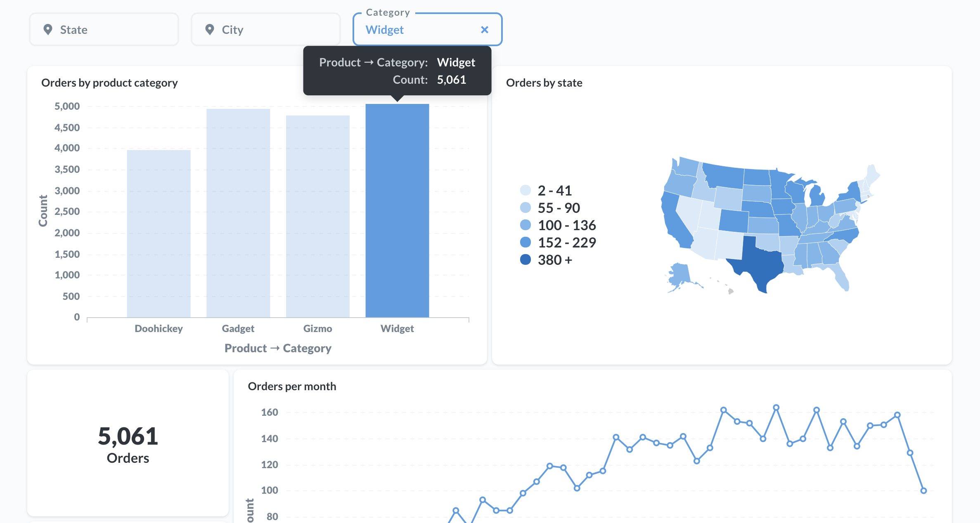This screenshot has width=980, height=523.
Task: Click the 380 + legend swatch
Action: pos(526,260)
